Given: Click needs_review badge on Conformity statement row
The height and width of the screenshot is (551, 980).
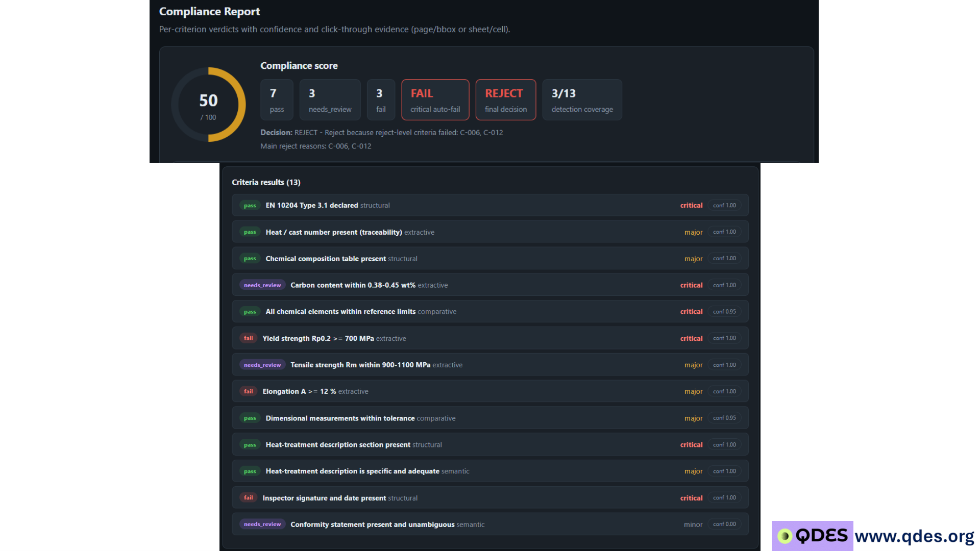Looking at the screenshot, I should [262, 524].
